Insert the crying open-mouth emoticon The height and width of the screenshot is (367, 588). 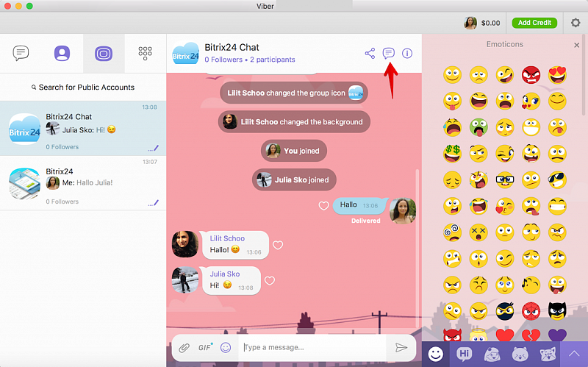pyautogui.click(x=452, y=127)
